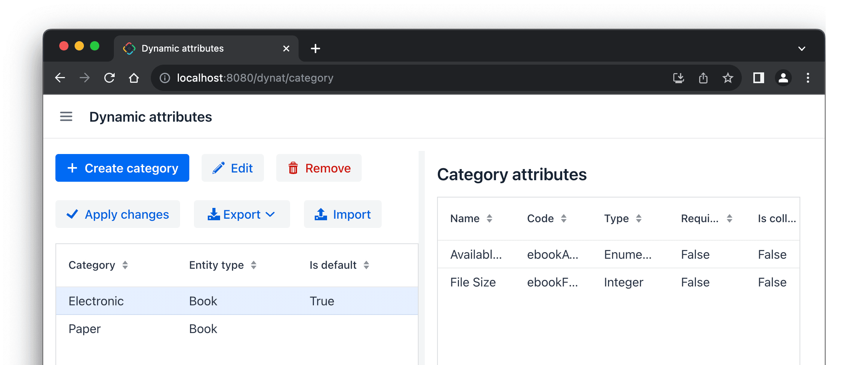Screen dimensions: 868x365
Task: Click the browser reload icon
Action: (110, 78)
